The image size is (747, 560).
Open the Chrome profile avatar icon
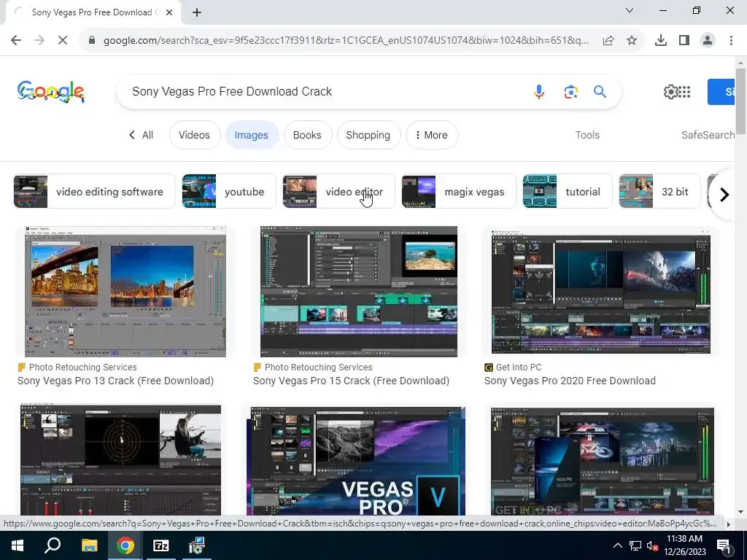[x=708, y=41]
